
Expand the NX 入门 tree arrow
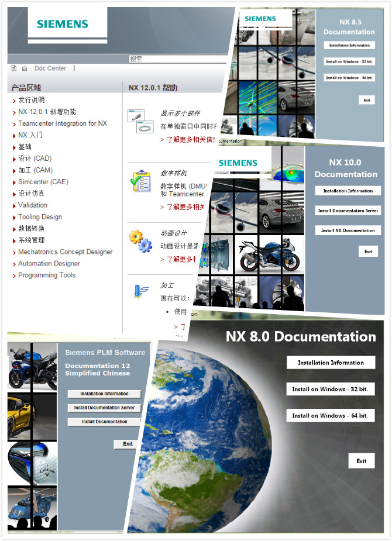(x=14, y=136)
